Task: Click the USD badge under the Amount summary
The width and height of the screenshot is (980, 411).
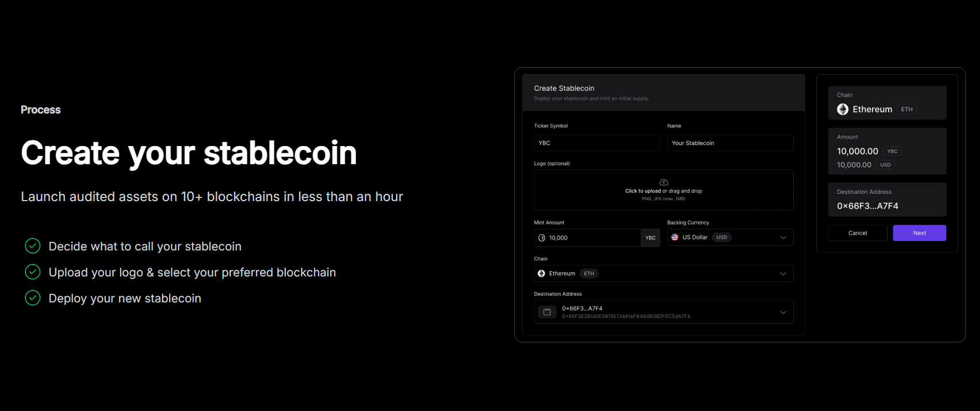Action: 885,165
